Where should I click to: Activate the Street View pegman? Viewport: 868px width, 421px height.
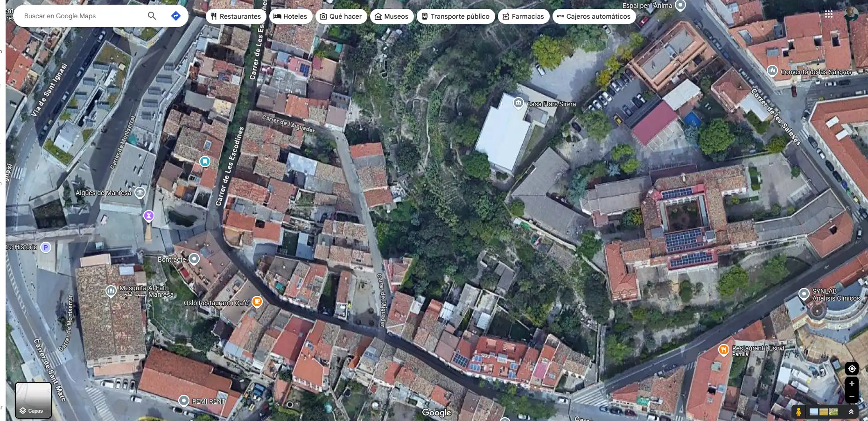tap(798, 412)
